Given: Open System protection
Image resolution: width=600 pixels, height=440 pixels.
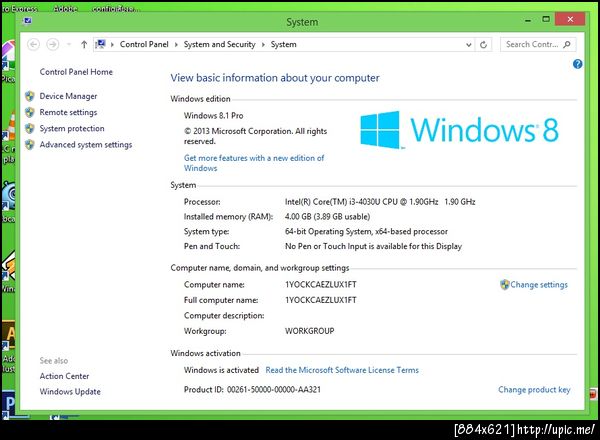Looking at the screenshot, I should tap(72, 128).
